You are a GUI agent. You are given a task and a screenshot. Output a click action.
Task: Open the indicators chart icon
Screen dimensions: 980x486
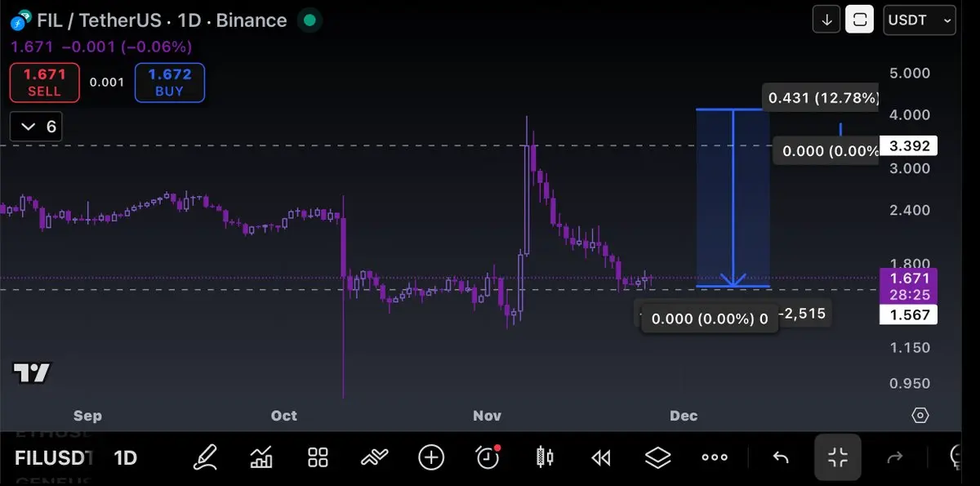click(x=261, y=457)
